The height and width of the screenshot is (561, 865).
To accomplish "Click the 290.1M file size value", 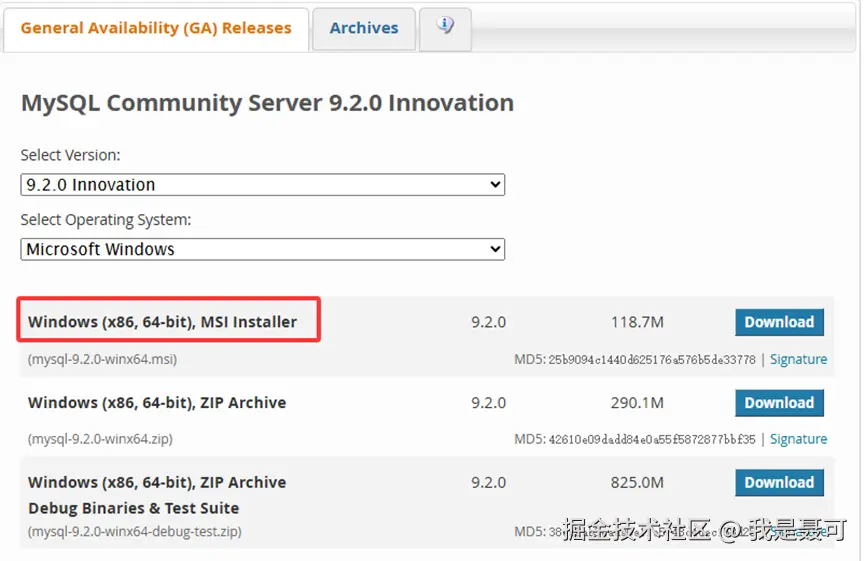I will point(637,403).
